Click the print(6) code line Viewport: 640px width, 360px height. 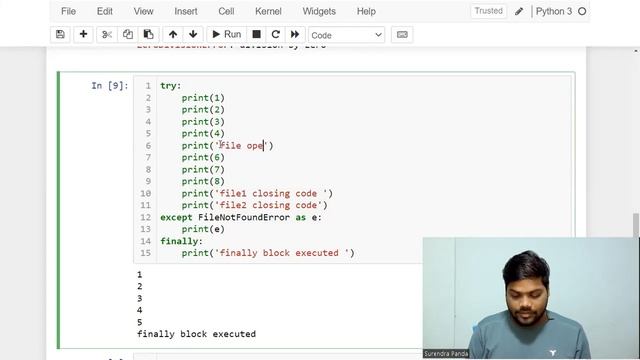203,158
